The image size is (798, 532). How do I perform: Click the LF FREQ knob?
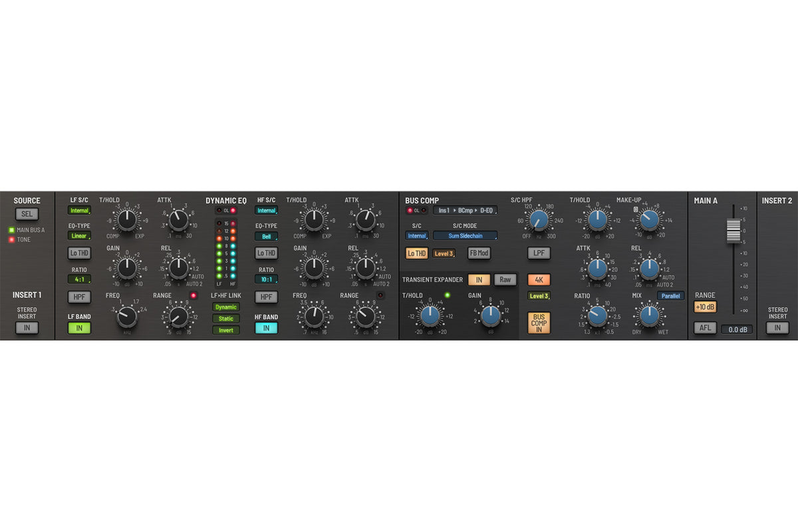(126, 317)
